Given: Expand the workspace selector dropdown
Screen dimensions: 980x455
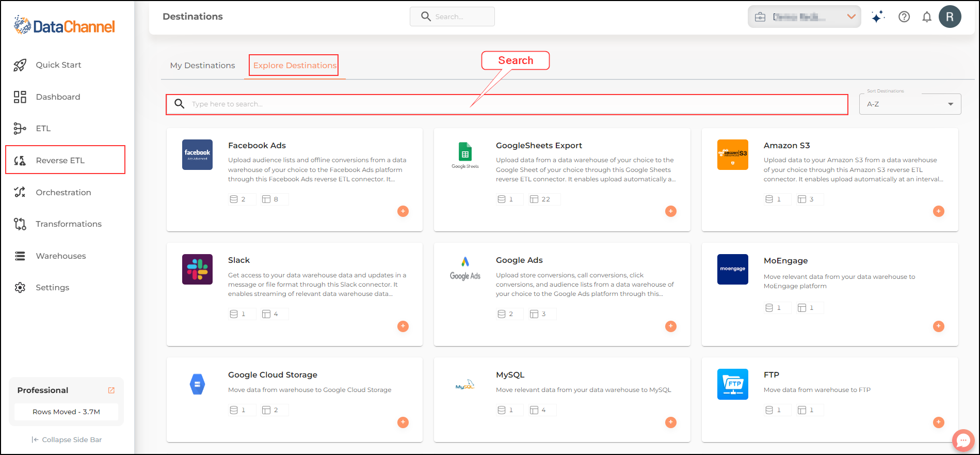Looking at the screenshot, I should 804,17.
